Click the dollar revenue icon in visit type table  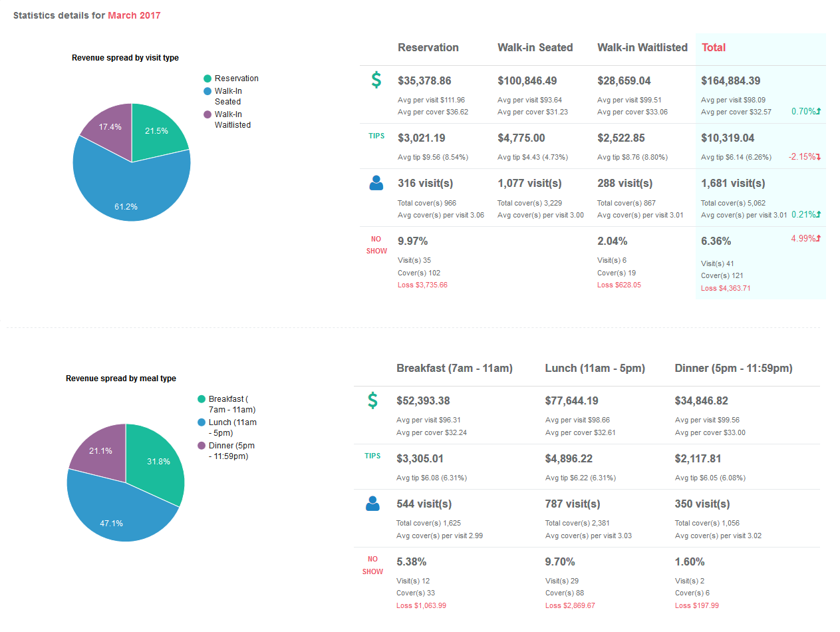[x=376, y=80]
